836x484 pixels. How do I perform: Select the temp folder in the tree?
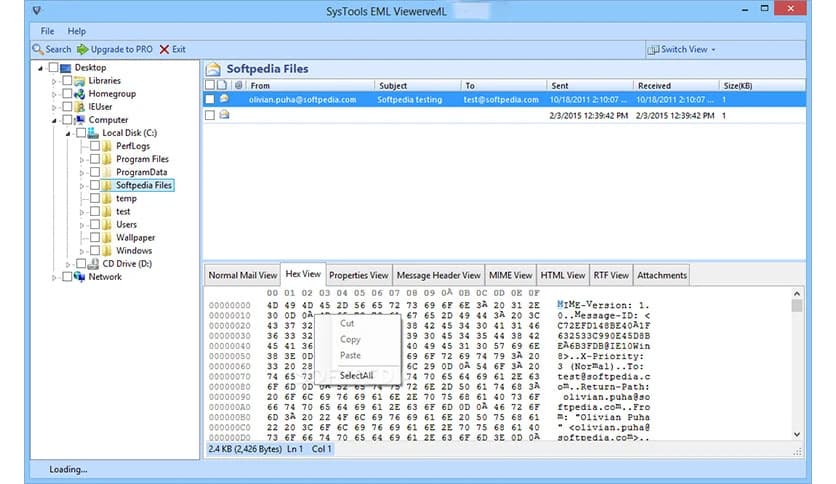126,198
